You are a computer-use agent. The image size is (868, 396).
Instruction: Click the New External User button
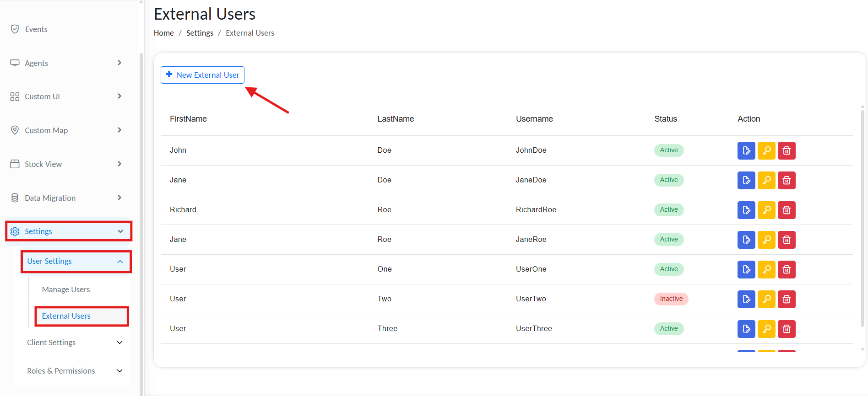pyautogui.click(x=202, y=75)
